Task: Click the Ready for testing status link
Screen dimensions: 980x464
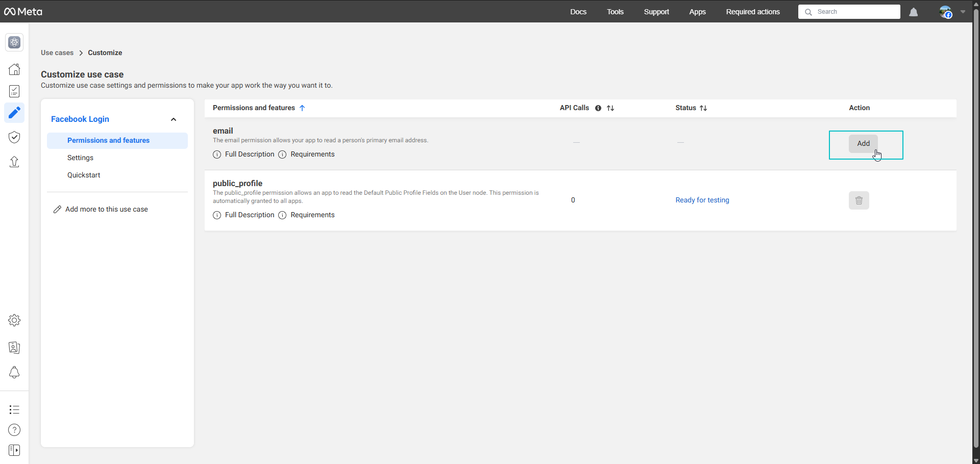Action: click(702, 200)
